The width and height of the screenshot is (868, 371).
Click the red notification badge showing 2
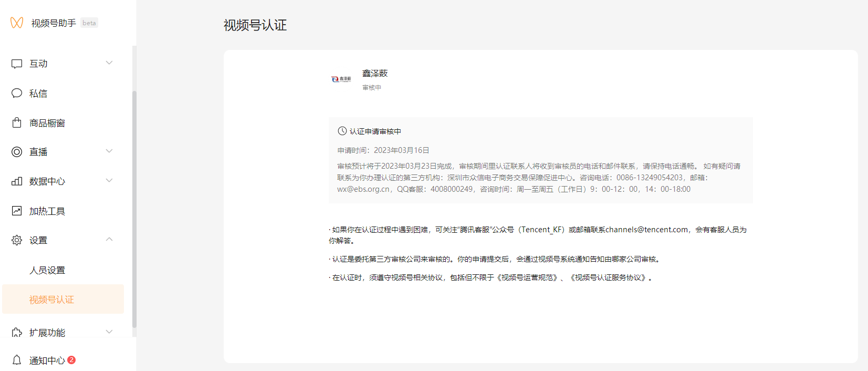click(x=71, y=360)
